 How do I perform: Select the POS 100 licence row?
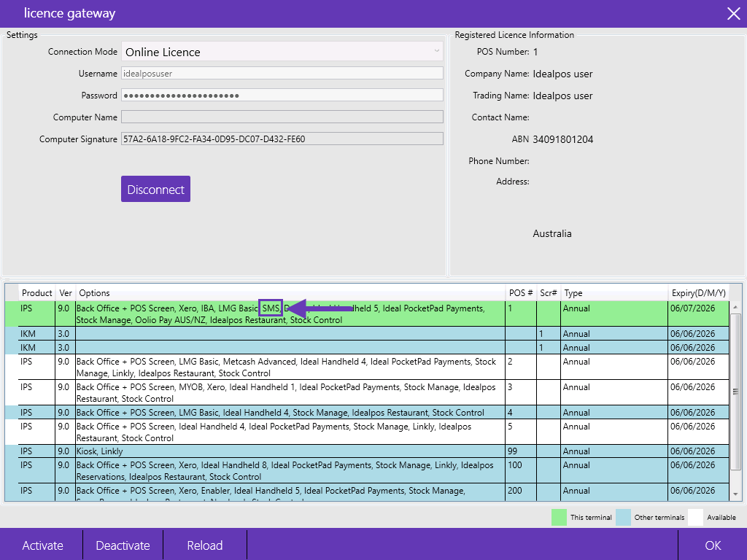click(367, 470)
